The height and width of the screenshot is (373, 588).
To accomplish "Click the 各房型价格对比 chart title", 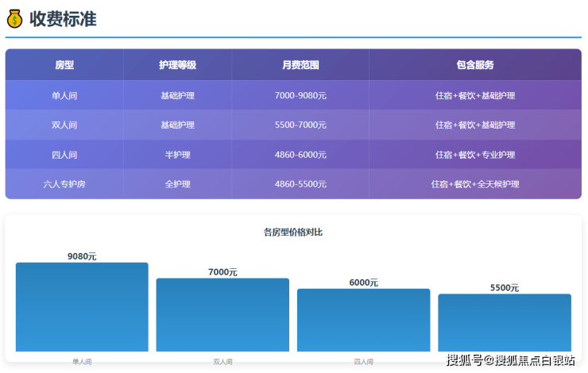I will (293, 233).
